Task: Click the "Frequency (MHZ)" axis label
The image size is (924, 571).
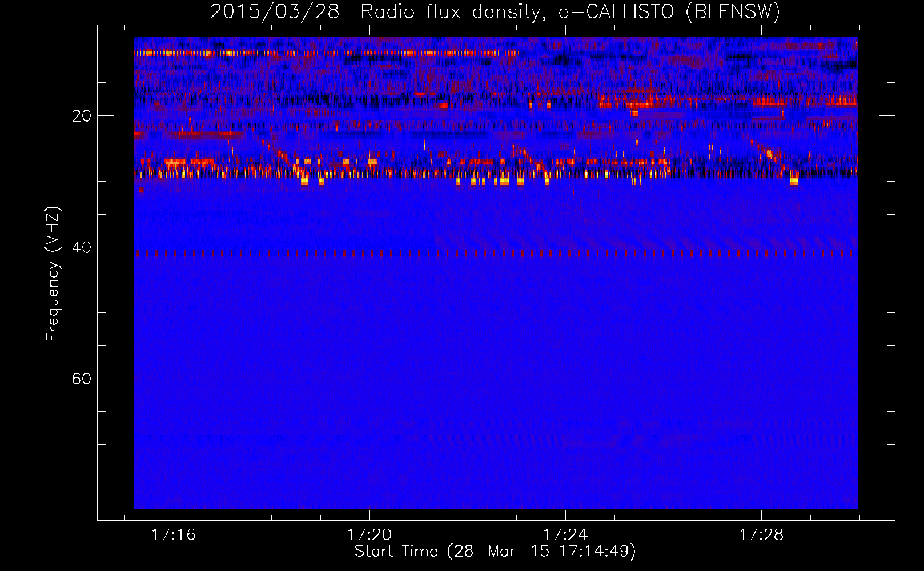Action: point(53,274)
